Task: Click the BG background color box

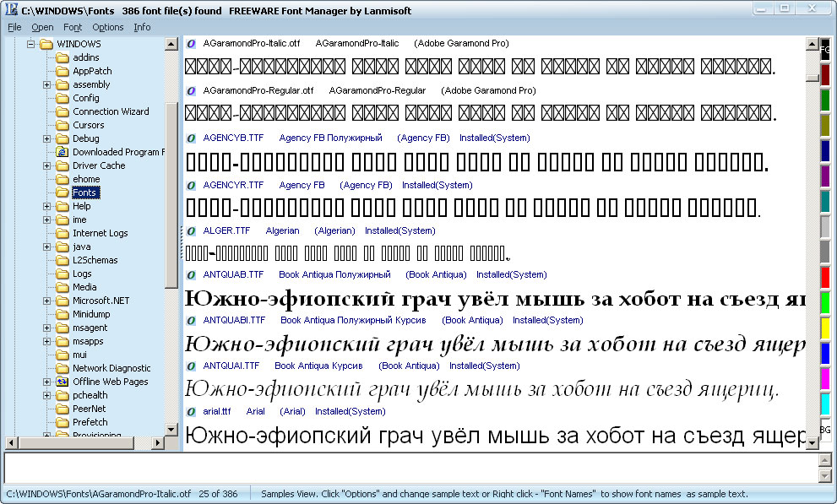Action: [x=825, y=430]
